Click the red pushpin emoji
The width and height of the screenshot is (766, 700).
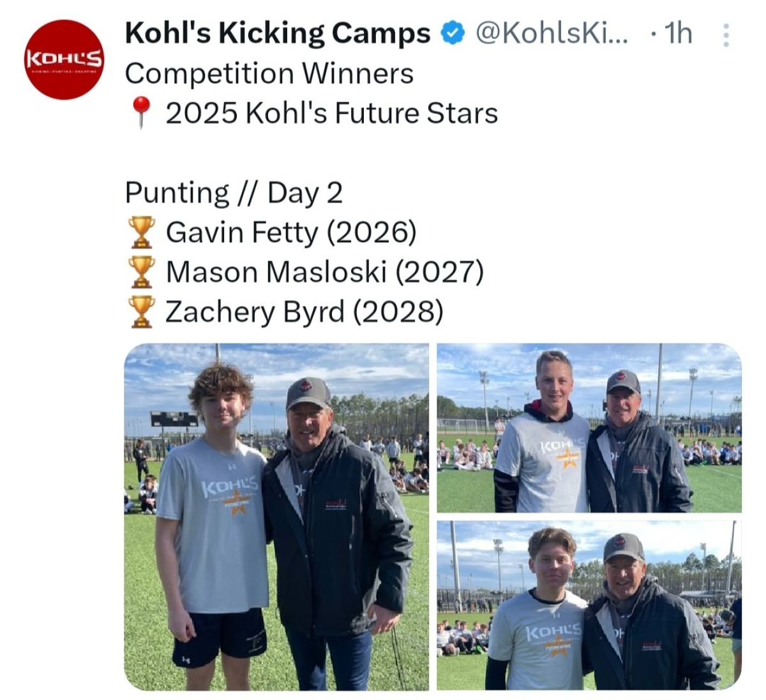pos(142,114)
